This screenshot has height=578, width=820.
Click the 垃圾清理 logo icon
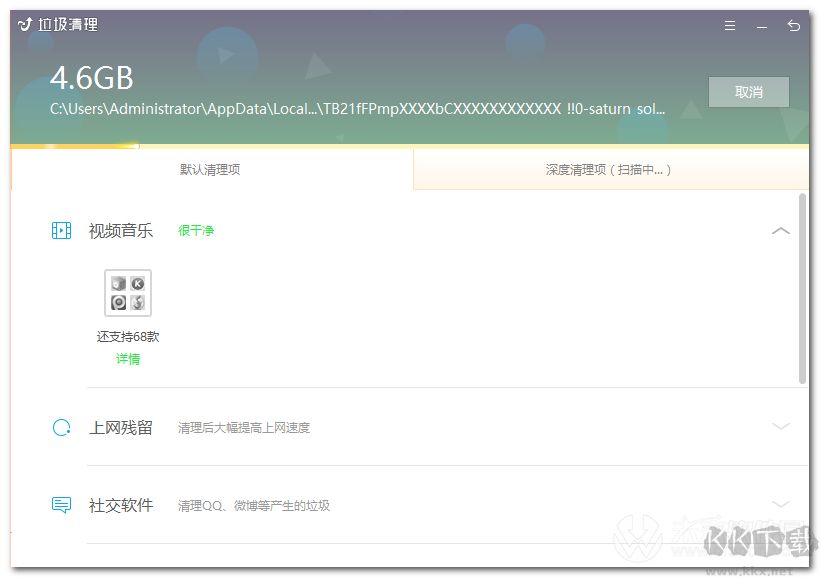click(x=25, y=25)
